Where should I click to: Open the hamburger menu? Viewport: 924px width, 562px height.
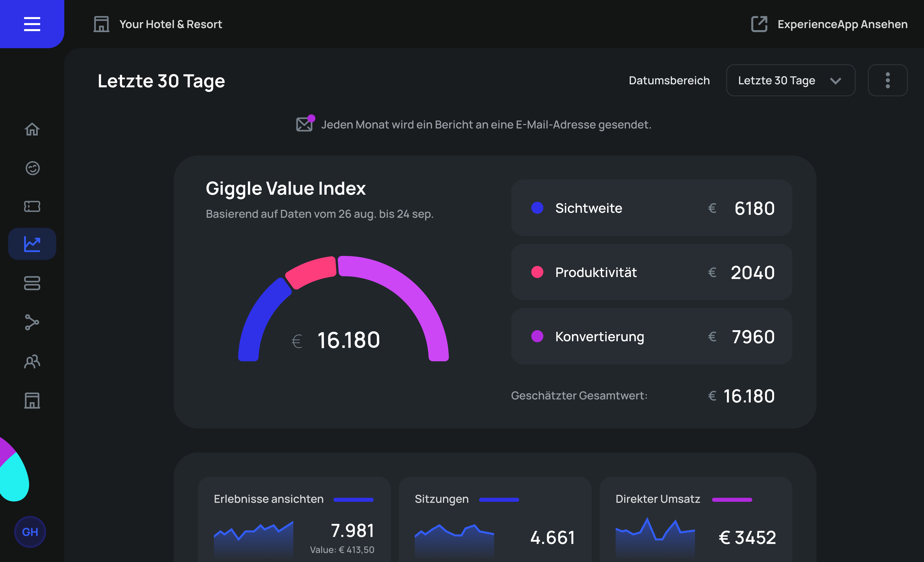32,24
